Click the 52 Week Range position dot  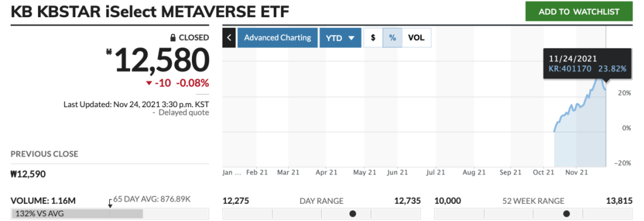pyautogui.click(x=566, y=214)
